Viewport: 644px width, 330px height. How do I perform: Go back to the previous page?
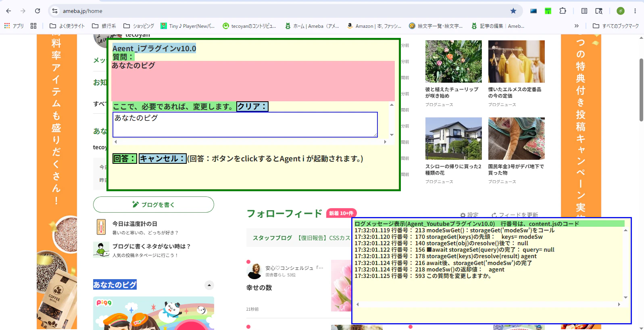point(8,11)
